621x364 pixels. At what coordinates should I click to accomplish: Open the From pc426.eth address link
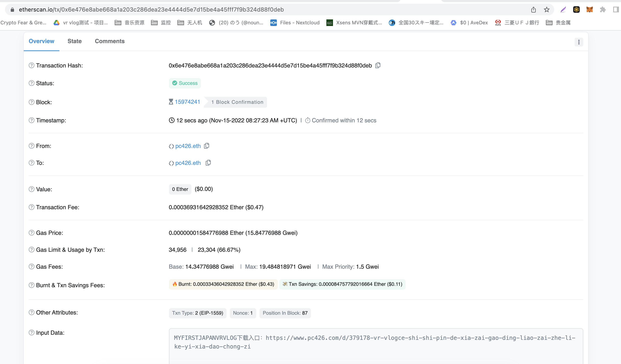coord(188,146)
